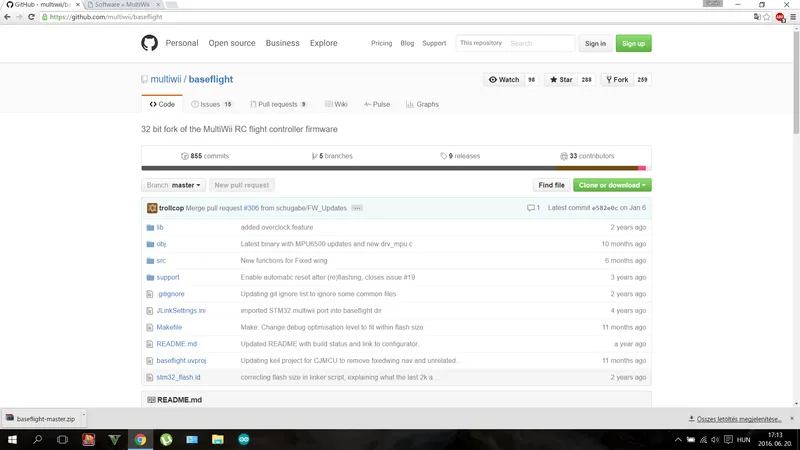This screenshot has width=800, height=450.
Task: Open the Branch: master dropdown
Action: [174, 185]
